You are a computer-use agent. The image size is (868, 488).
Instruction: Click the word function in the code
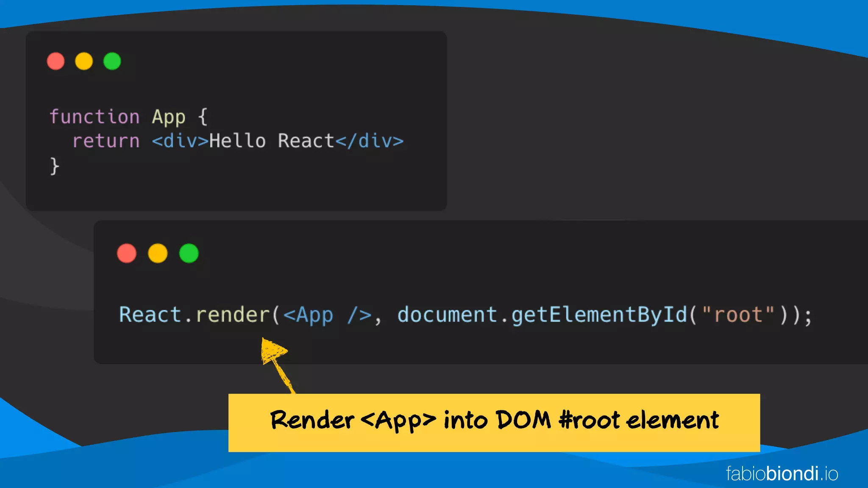[94, 117]
